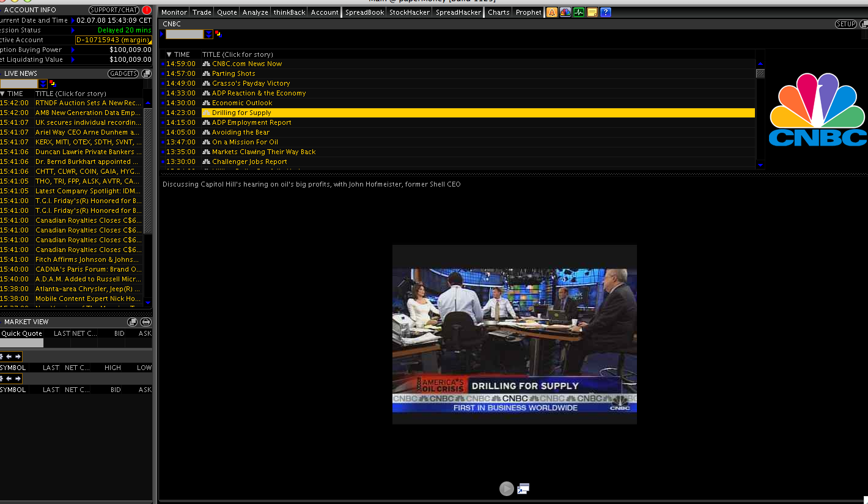The height and width of the screenshot is (504, 868).
Task: Click the CNBC story list scrollbar up arrow
Action: tap(760, 64)
